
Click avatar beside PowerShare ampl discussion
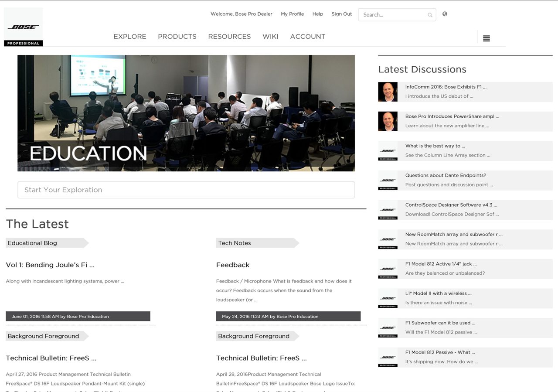pyautogui.click(x=388, y=121)
